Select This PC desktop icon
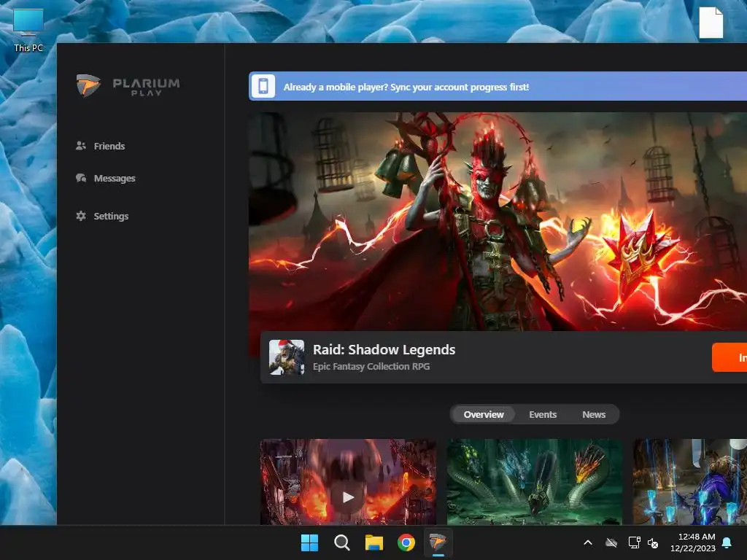The image size is (747, 560). pos(28,29)
